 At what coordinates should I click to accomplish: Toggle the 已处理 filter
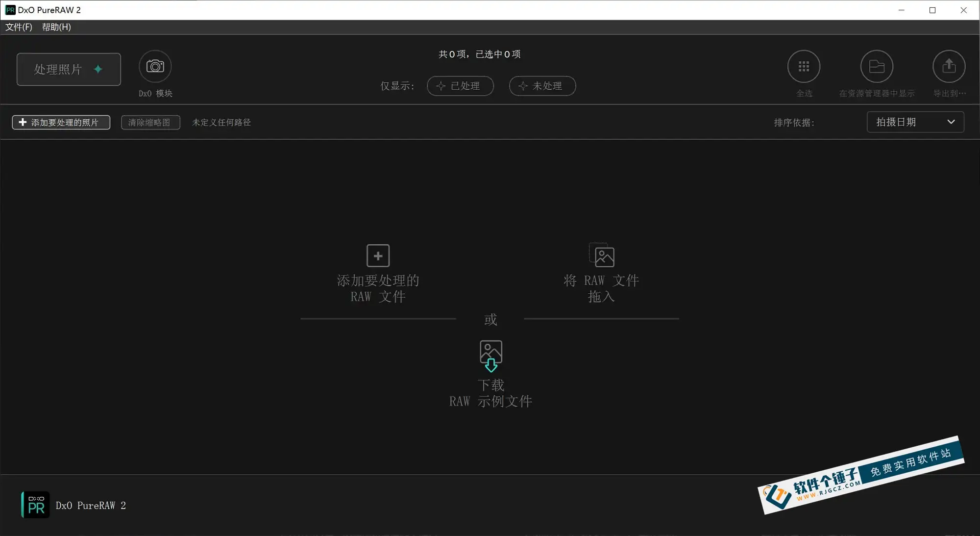point(460,86)
